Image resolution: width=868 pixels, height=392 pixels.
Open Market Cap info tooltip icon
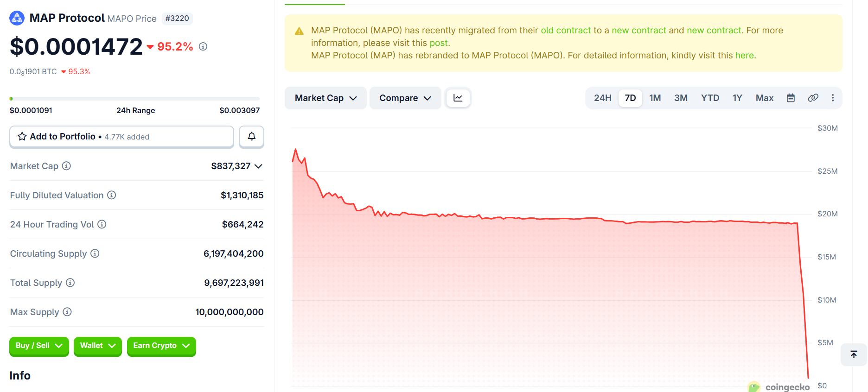click(66, 166)
